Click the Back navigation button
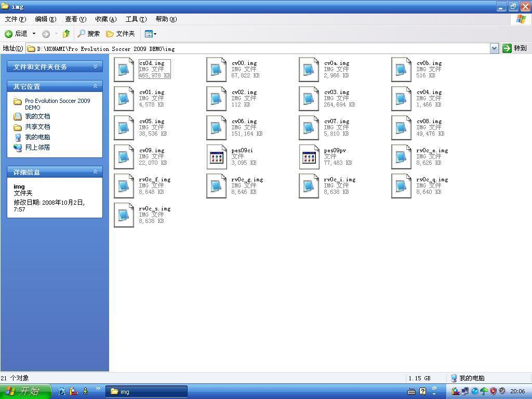The height and width of the screenshot is (399, 532). coord(16,34)
